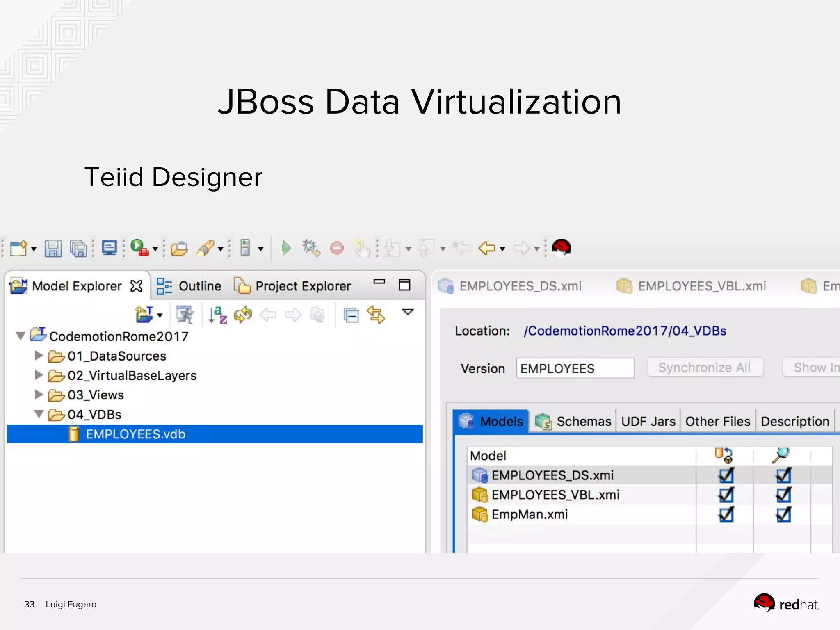Click the Collapse All icon
Image resolution: width=840 pixels, height=630 pixels.
(x=351, y=315)
